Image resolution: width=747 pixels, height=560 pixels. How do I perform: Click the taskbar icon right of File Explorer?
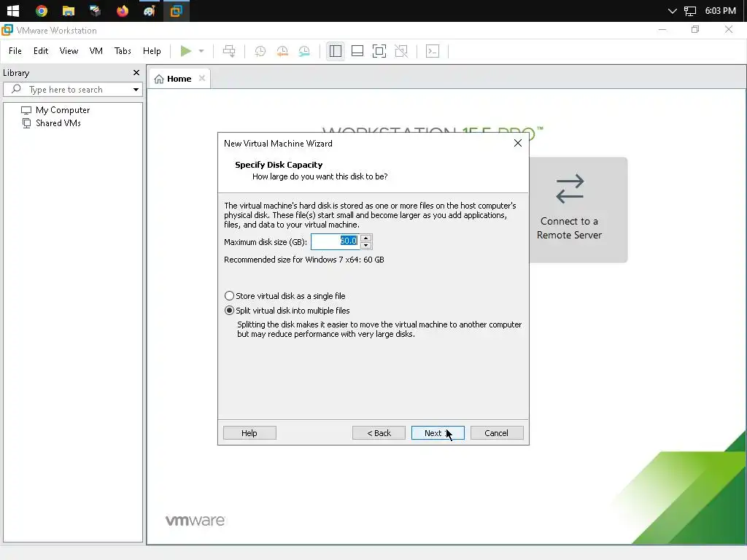click(96, 10)
